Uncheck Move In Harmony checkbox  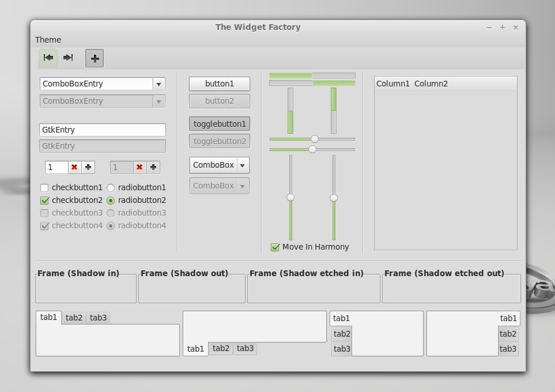tap(275, 247)
